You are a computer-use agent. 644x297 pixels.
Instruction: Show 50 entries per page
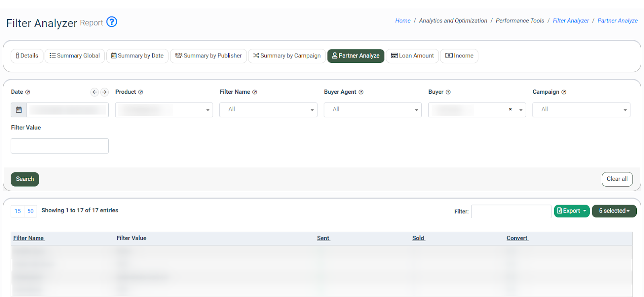pos(31,211)
